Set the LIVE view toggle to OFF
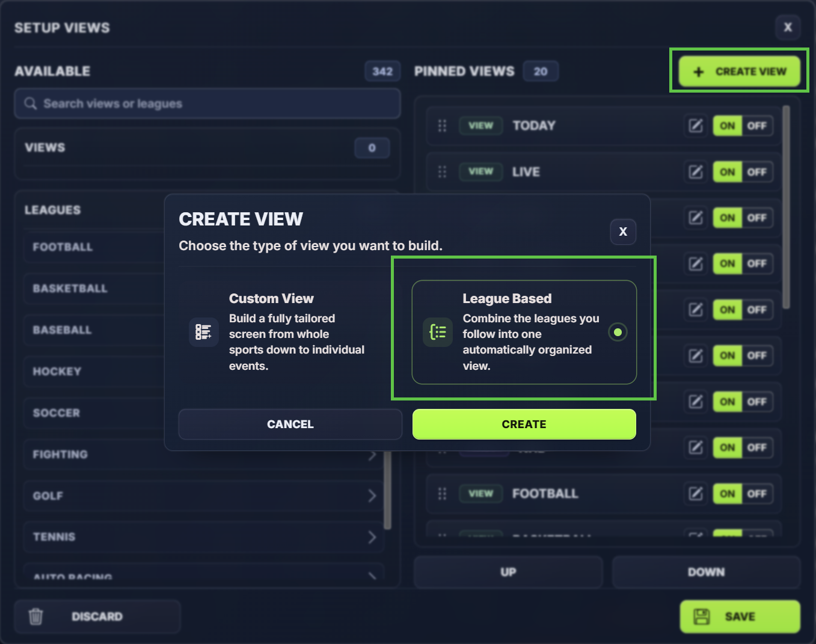 757,172
